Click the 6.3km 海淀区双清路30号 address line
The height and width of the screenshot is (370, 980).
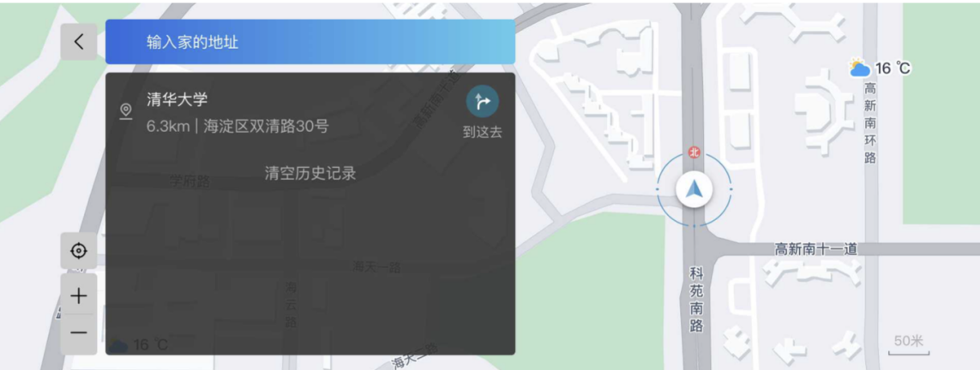coord(237,126)
